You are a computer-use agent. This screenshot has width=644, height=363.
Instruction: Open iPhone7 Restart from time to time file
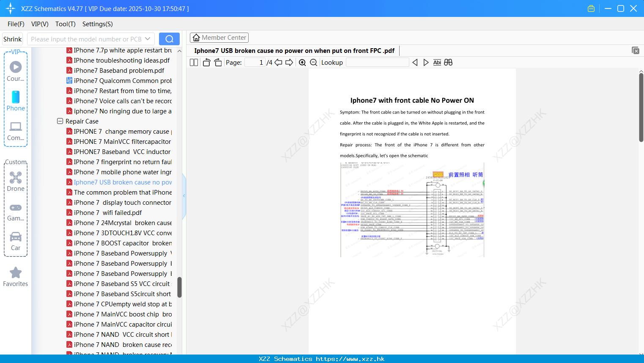tap(119, 91)
